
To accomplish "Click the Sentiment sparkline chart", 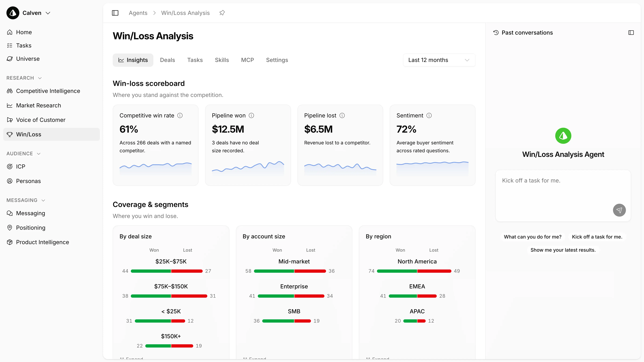I will point(432,169).
